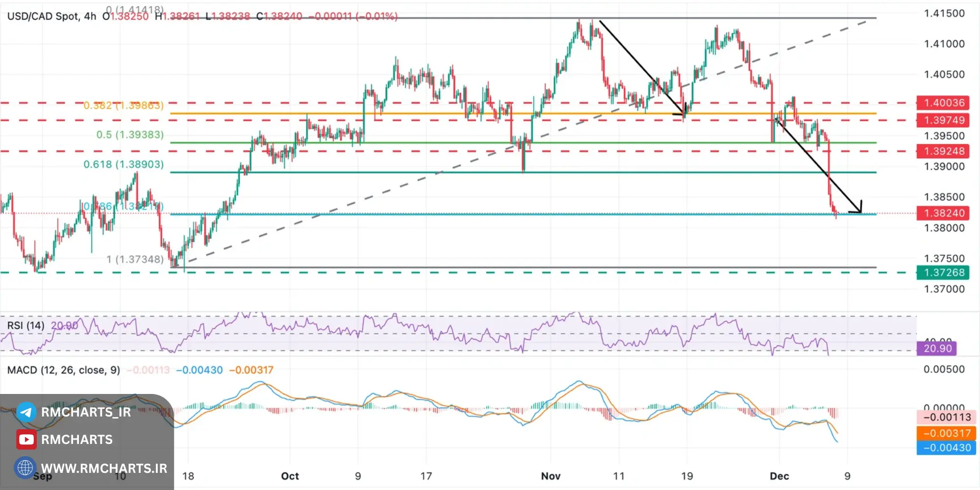
Task: Click the Nov label on the time axis
Action: pyautogui.click(x=551, y=476)
